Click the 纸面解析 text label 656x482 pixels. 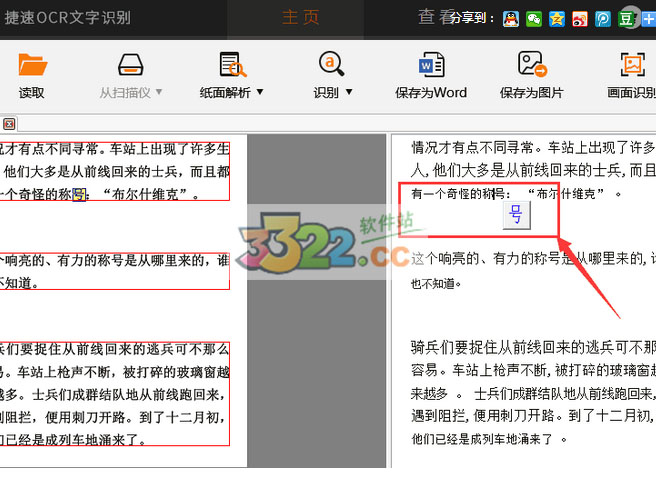pos(225,92)
